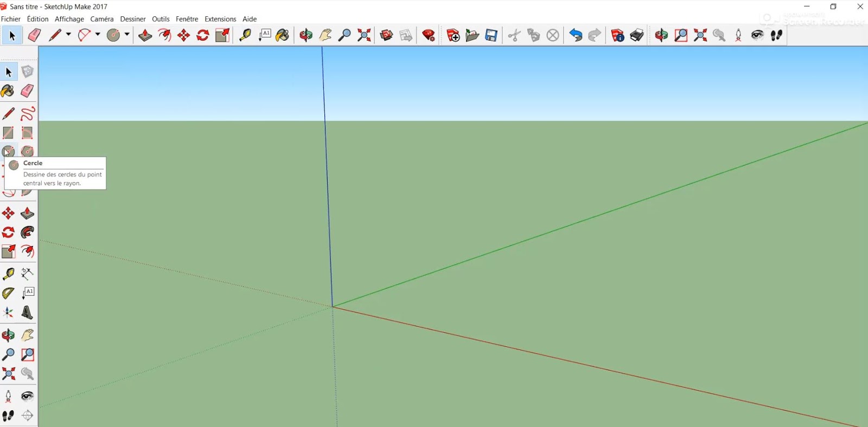Select the Polygon tool in left palette
Viewport: 868px width, 427px height.
tap(27, 151)
